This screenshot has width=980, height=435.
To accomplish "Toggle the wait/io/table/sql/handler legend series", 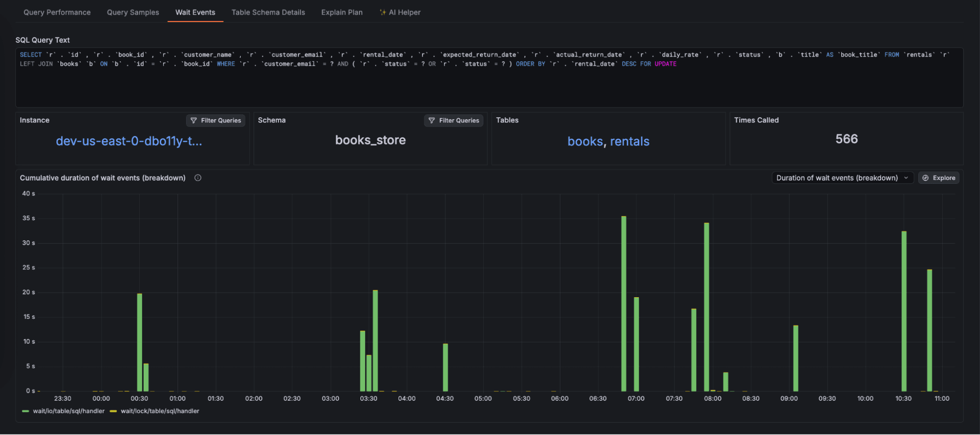I will click(x=69, y=411).
